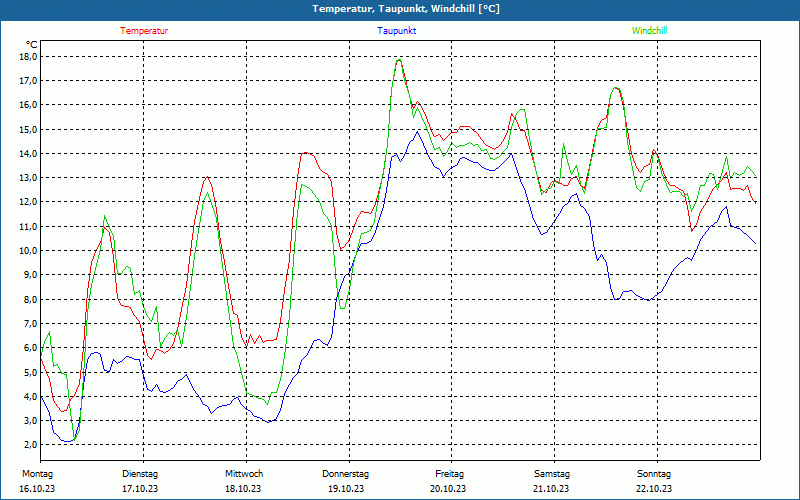Click the highest peak of the temperature curve
800x500 pixels.
coord(398,59)
